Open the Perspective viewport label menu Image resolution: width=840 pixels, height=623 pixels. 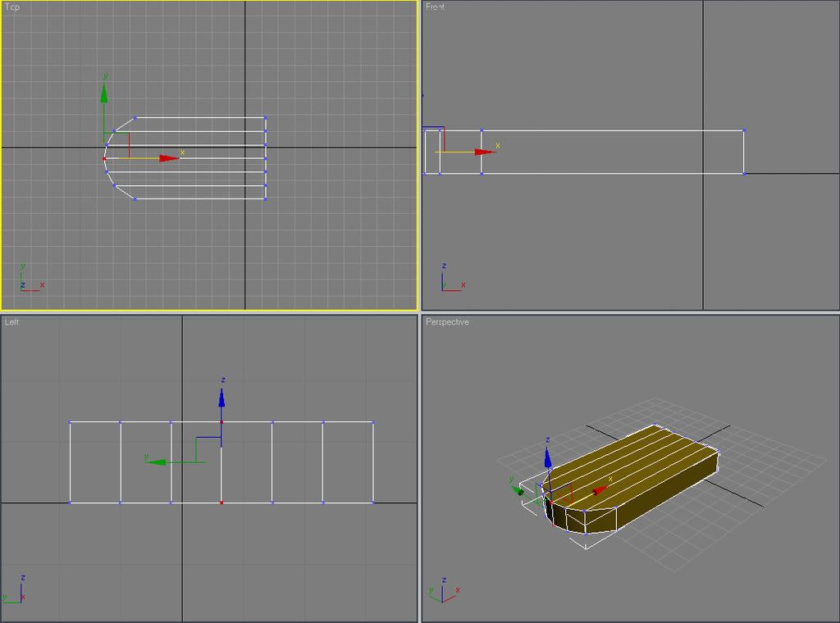(x=447, y=321)
